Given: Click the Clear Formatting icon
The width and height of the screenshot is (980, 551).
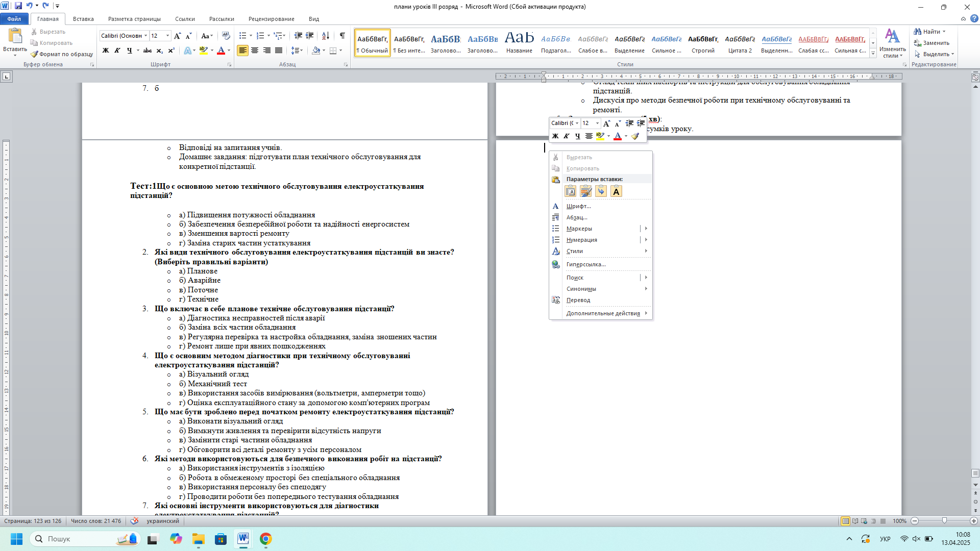Looking at the screenshot, I should pyautogui.click(x=226, y=36).
